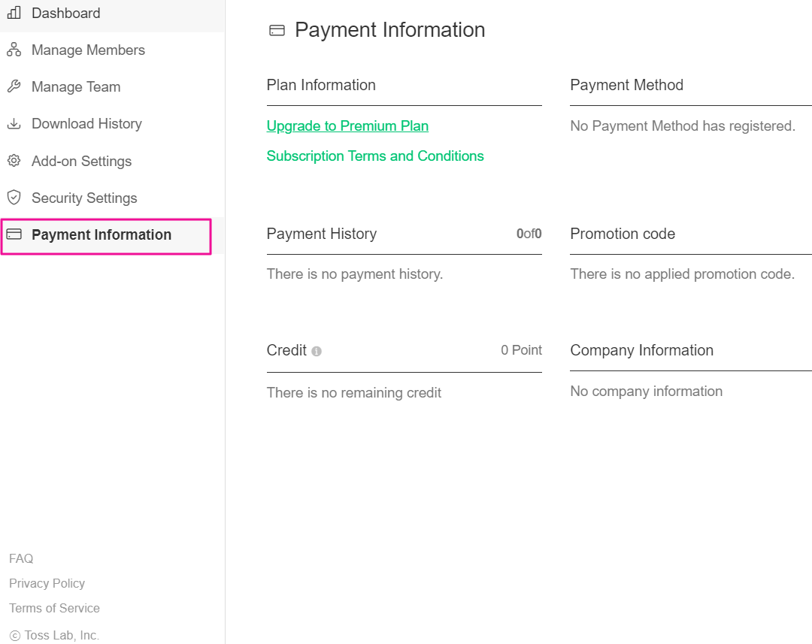Navigate to Security Settings

pyautogui.click(x=84, y=198)
